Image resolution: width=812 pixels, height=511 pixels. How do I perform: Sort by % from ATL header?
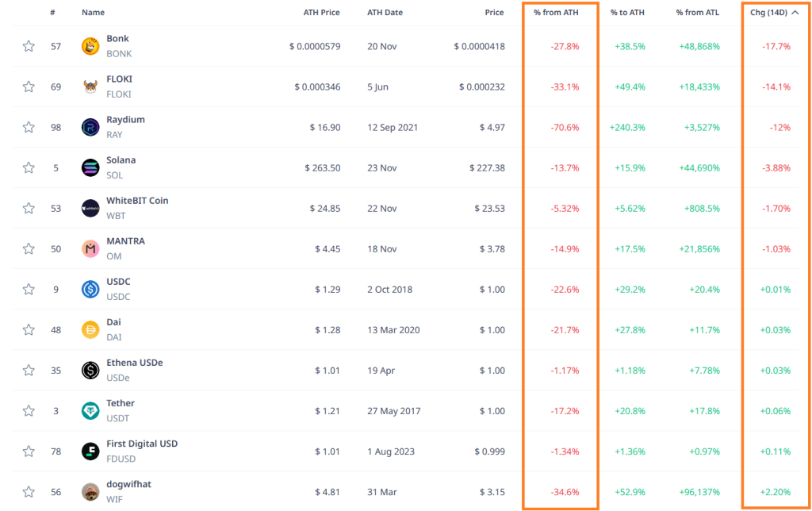[x=698, y=13]
